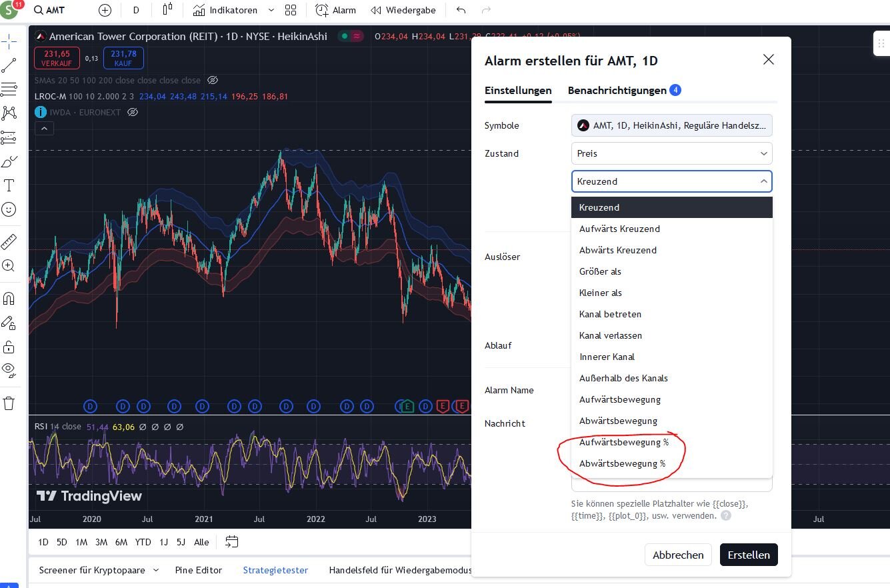Choose Abwärtsbewegung without percent
The image size is (890, 588).
click(x=672, y=421)
